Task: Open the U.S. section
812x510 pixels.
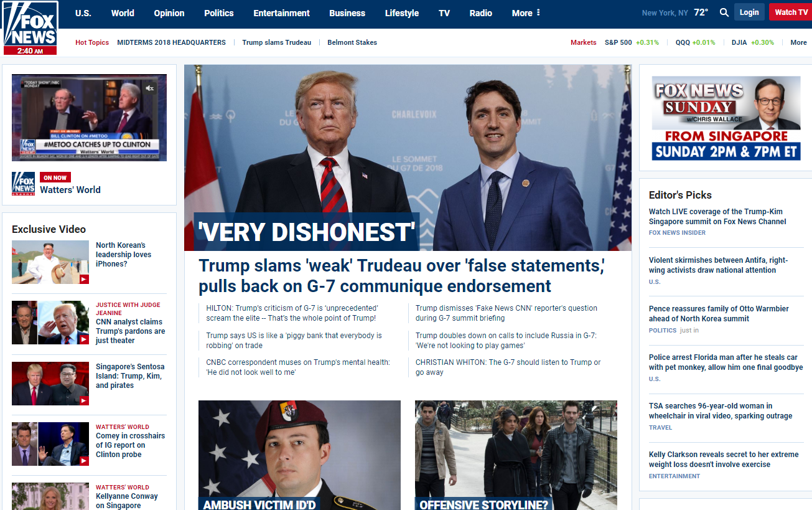Action: point(83,13)
